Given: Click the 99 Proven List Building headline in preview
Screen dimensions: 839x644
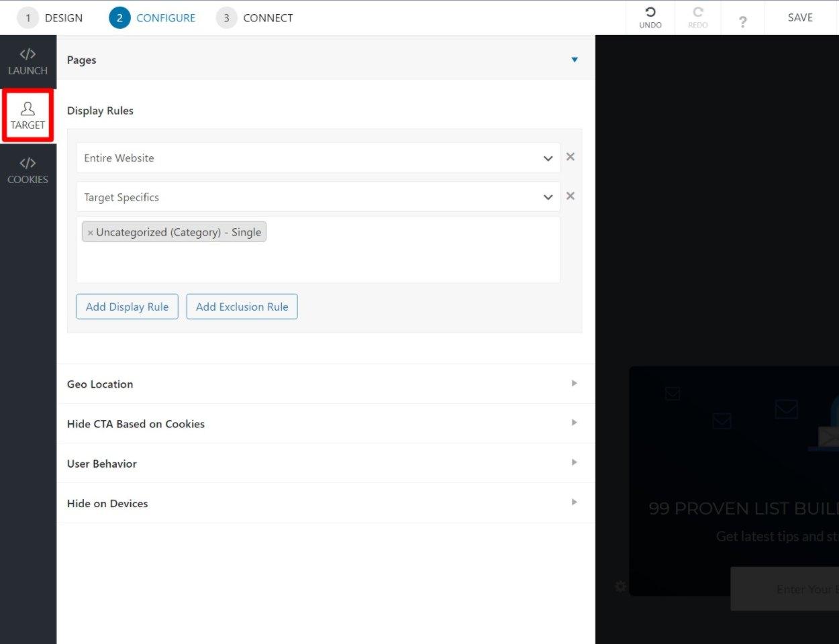Looking at the screenshot, I should (744, 508).
